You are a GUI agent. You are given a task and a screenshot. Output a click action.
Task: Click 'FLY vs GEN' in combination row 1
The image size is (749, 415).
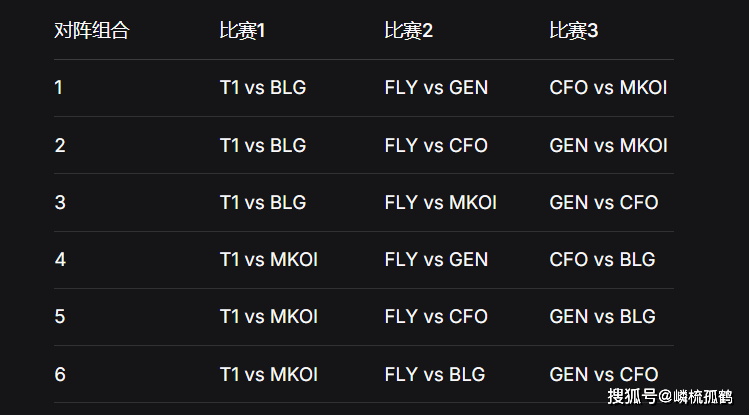[436, 88]
